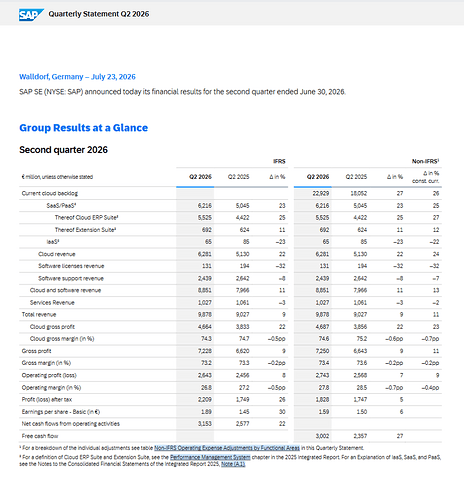
Task: Click the Current cloud backlog value 22,929
Action: click(321, 193)
